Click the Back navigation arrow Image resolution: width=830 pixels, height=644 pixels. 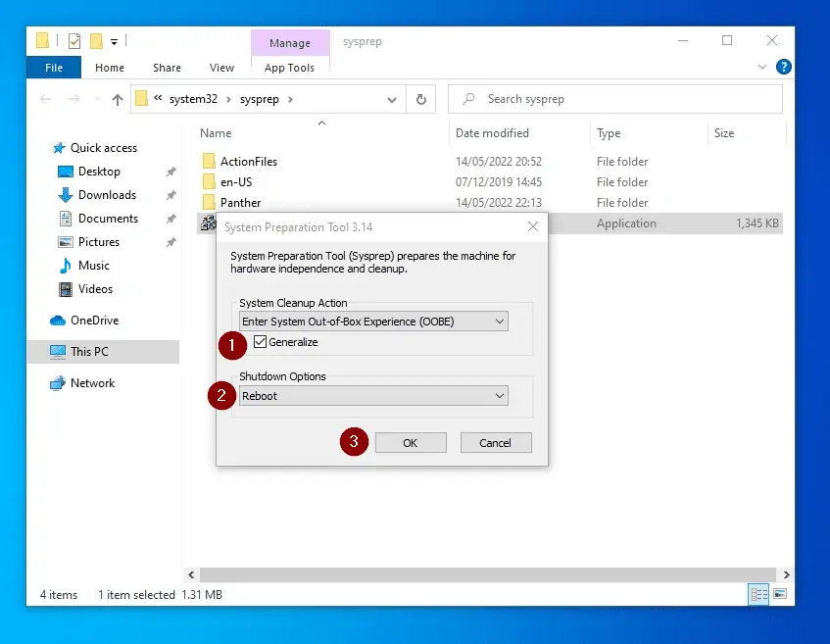(45, 99)
